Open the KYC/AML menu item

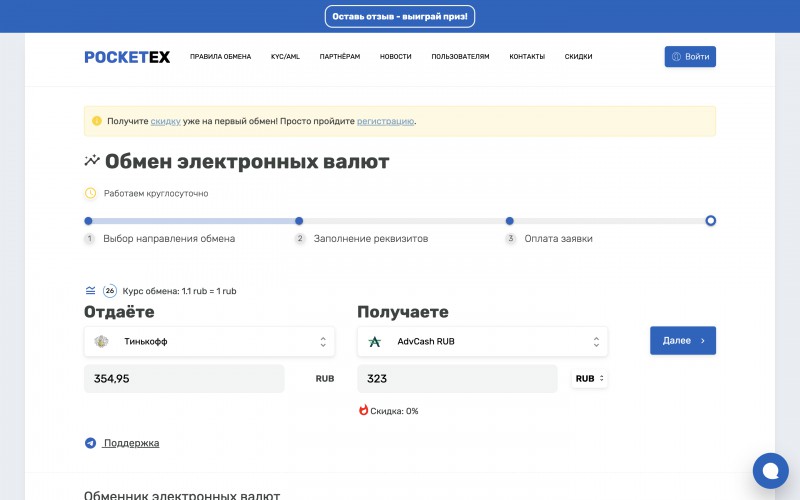(x=285, y=57)
